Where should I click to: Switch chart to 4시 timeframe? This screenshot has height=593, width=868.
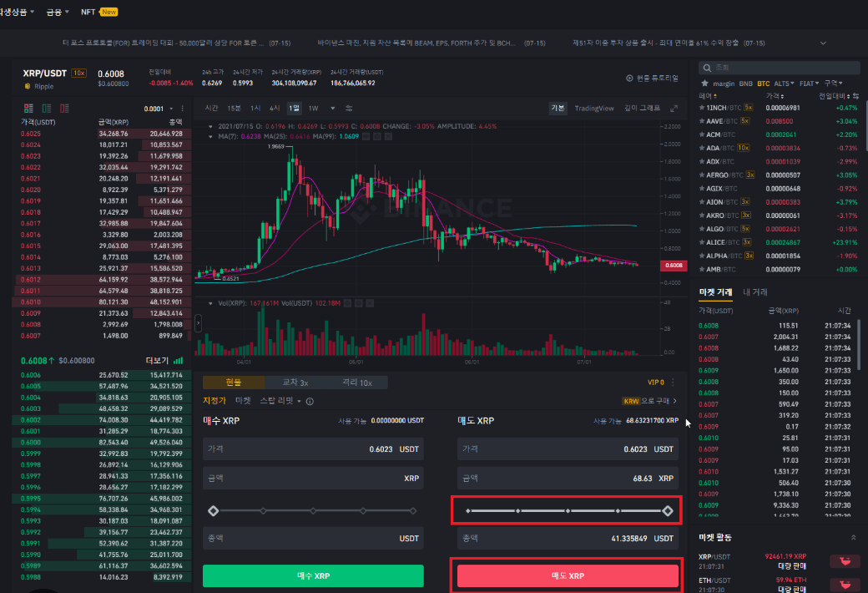coord(275,108)
